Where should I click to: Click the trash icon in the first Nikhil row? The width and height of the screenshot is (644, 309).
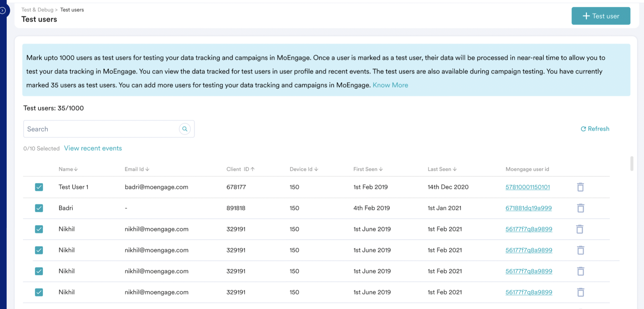pos(580,229)
